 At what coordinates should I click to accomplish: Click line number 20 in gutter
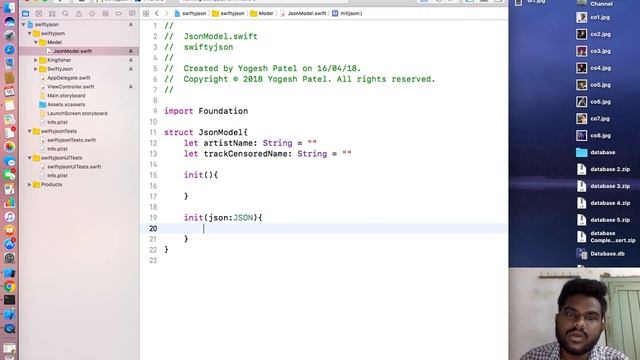(153, 229)
